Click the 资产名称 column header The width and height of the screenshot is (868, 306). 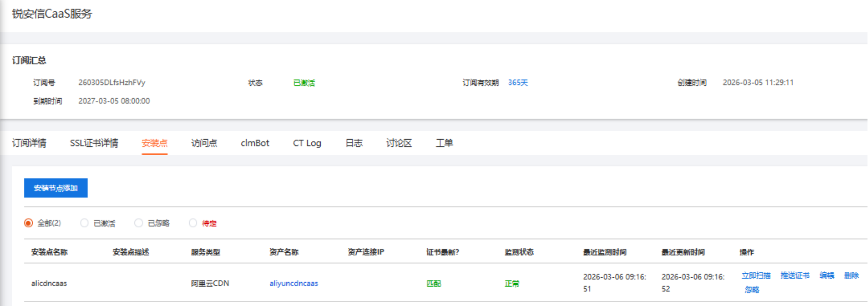pos(284,252)
